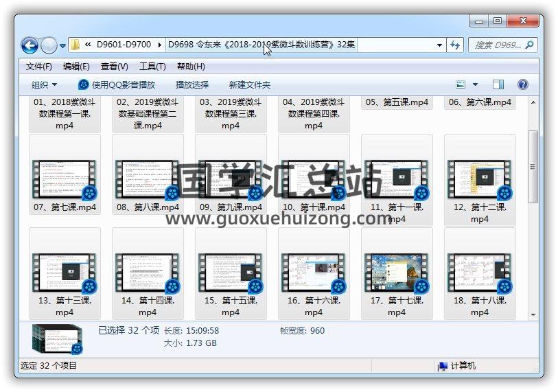The image size is (558, 392).
Task: Select the 14、第十四课.mp4 video thumbnail
Action: 148,273
